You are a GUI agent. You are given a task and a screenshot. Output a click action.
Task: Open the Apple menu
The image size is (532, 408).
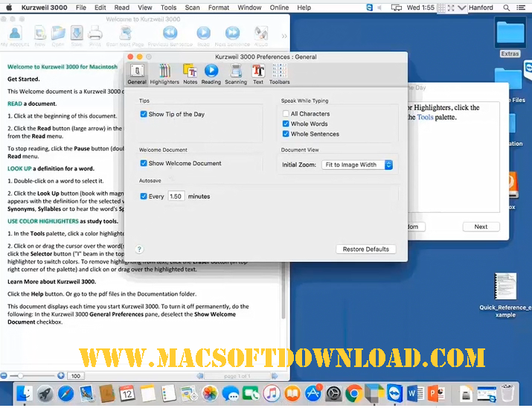tap(9, 7)
